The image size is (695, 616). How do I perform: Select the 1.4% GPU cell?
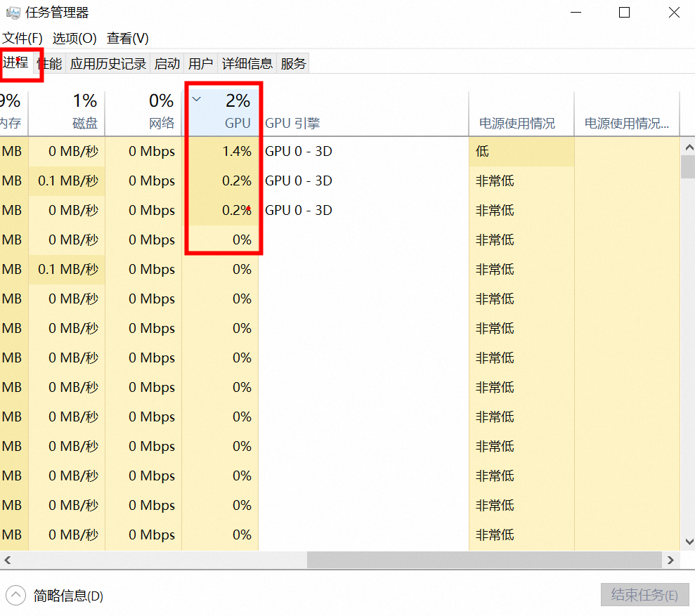coord(221,152)
